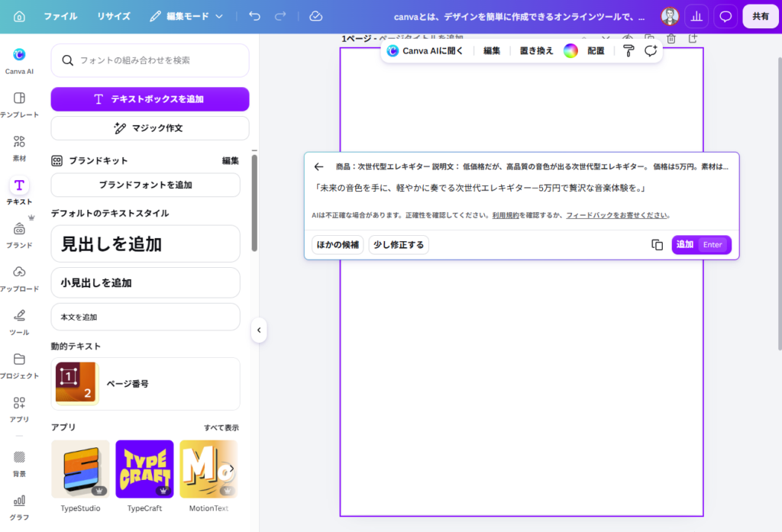Click Canva AIに聞く in floating toolbar
The width and height of the screenshot is (782, 532).
click(x=425, y=51)
